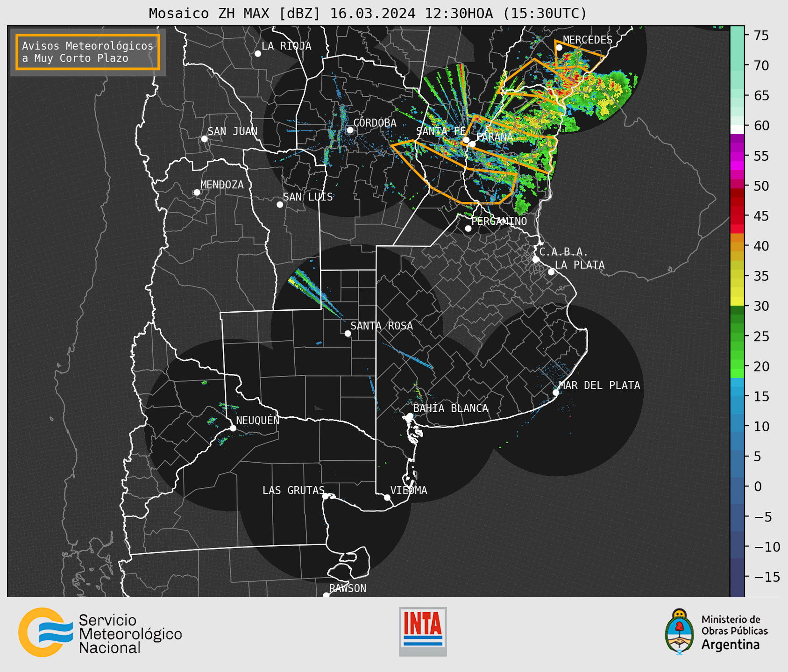Click the Las Grutas city marker dot
This screenshot has height=672, width=788.
pos(326,496)
